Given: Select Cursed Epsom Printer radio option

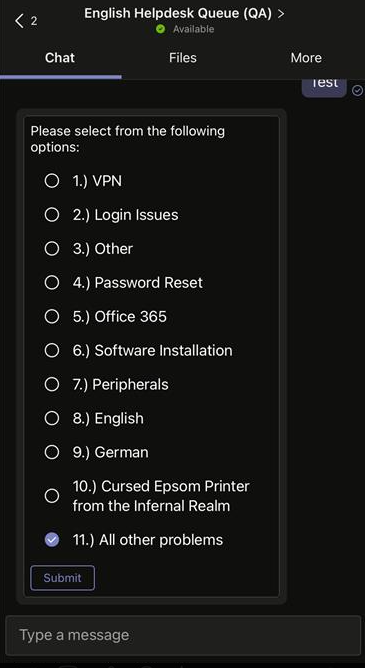Looking at the screenshot, I should tap(52, 496).
